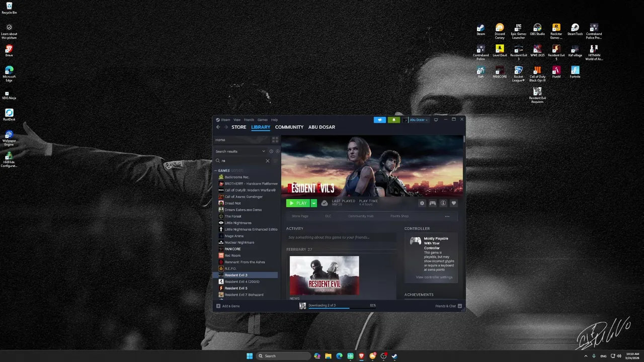This screenshot has width=644, height=362.
Task: Open the Help menu
Action: point(274,120)
